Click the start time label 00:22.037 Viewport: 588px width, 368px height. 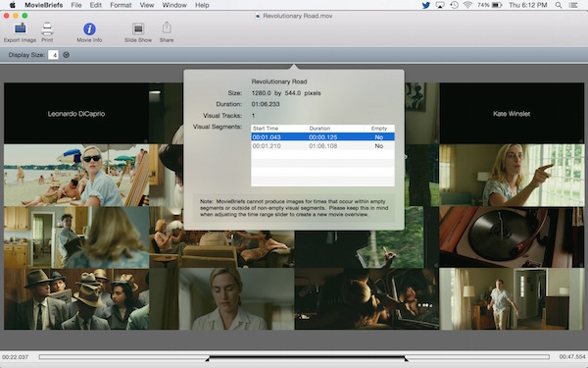pos(15,357)
